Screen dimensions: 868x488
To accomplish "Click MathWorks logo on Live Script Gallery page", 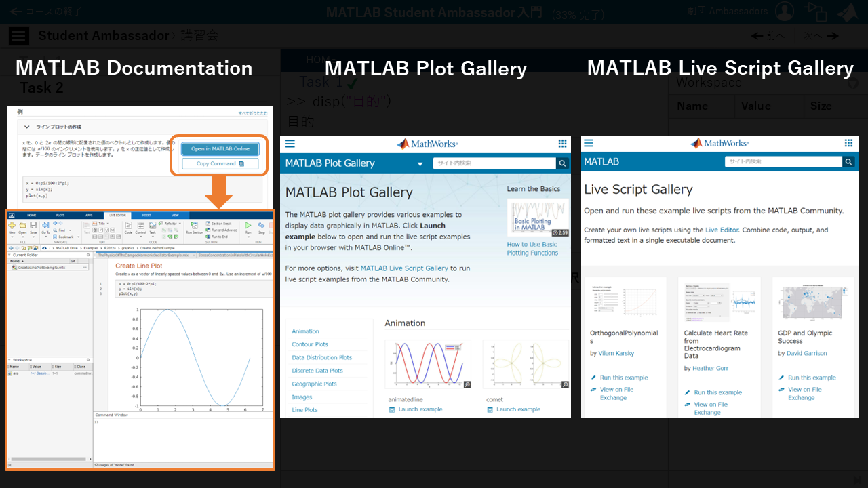I will tap(720, 144).
